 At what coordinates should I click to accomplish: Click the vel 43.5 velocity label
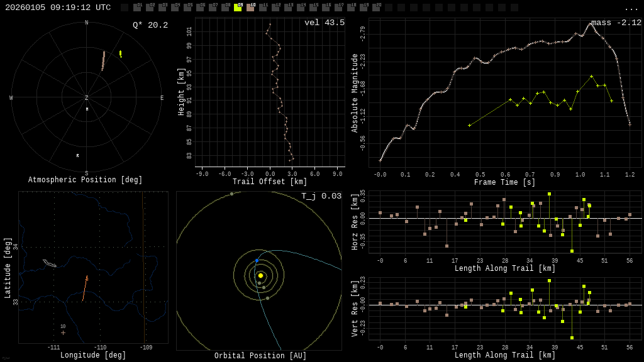click(x=324, y=23)
